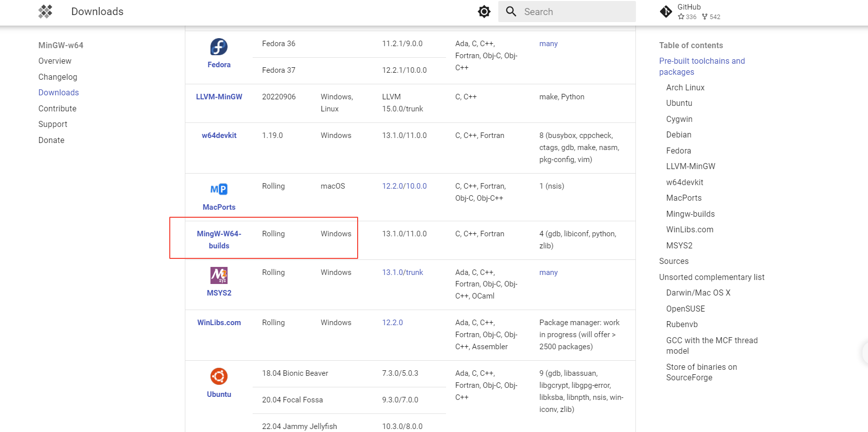The image size is (868, 432).
Task: Click the 12.2.0 WinLibs version link
Action: [392, 323]
